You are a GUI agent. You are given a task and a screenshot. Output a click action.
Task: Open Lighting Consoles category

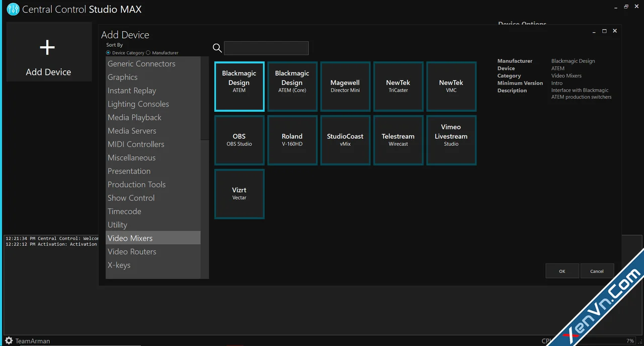pyautogui.click(x=153, y=104)
